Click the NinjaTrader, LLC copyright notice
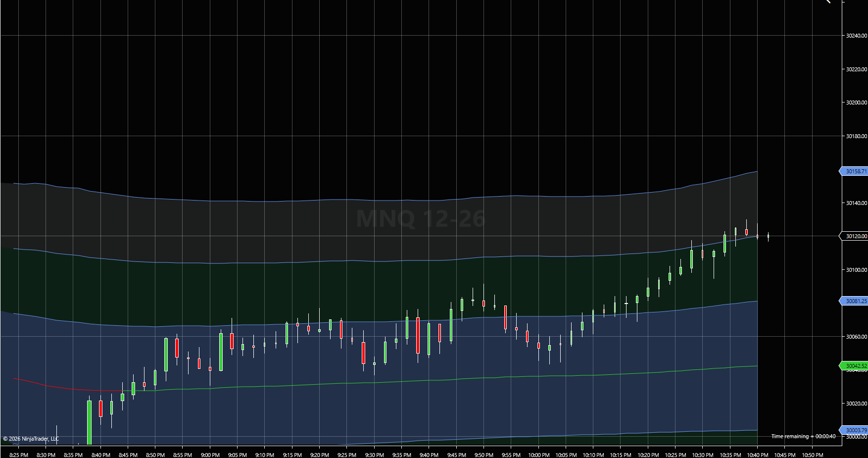This screenshot has width=868, height=458. 31,439
